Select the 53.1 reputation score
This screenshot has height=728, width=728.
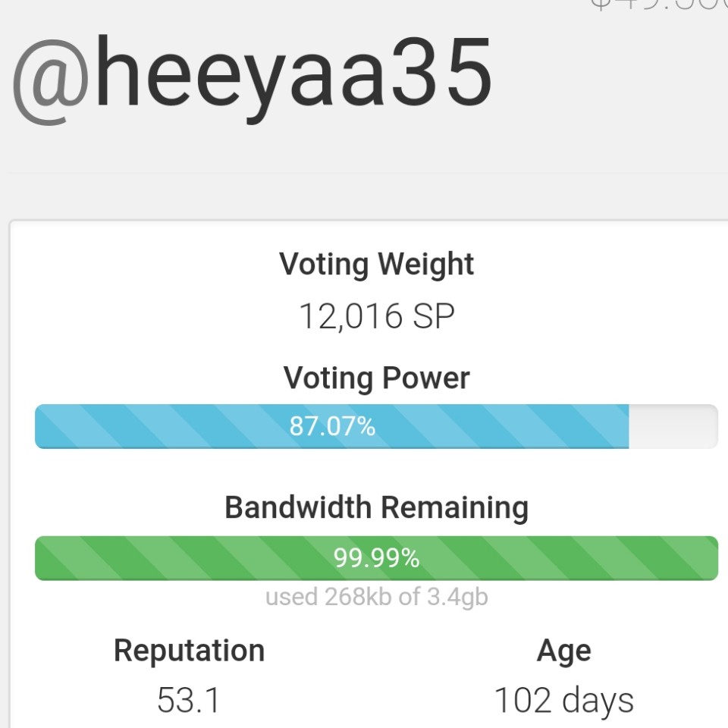coord(189,700)
